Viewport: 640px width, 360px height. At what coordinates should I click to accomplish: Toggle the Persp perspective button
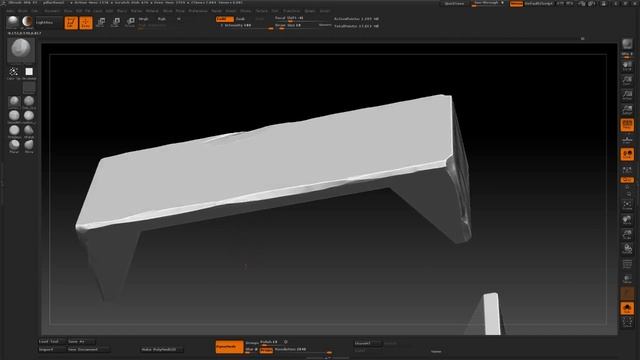click(x=627, y=125)
